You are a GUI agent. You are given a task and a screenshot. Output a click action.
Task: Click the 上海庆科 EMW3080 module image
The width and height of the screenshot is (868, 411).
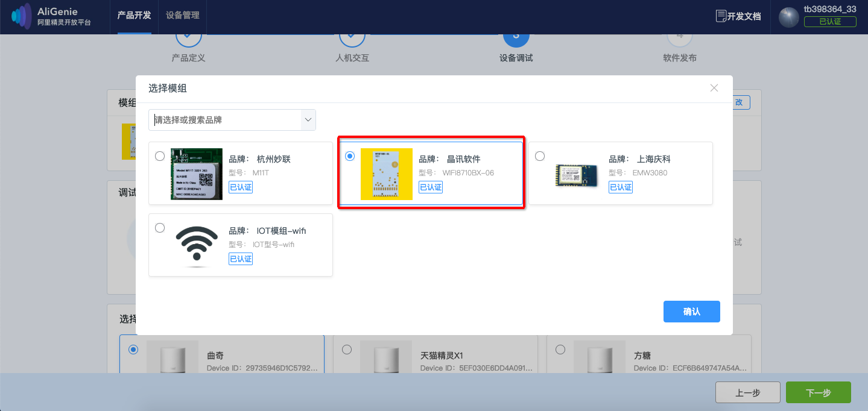coord(576,175)
